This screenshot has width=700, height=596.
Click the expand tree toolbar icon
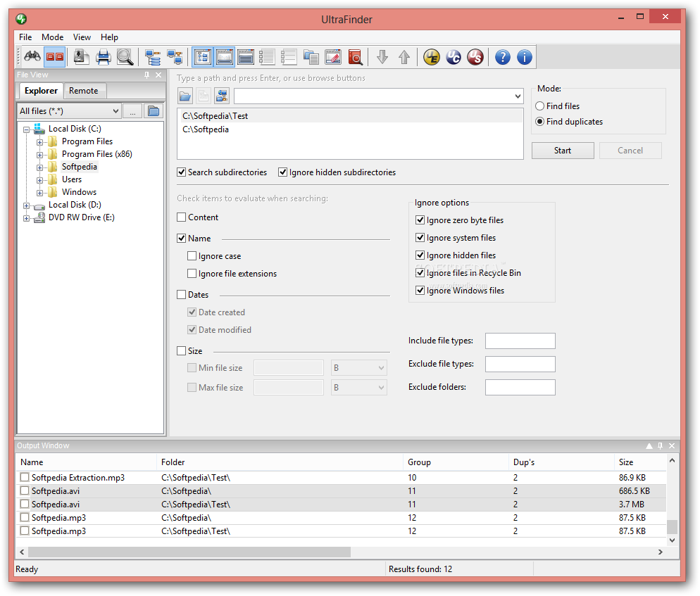(153, 57)
